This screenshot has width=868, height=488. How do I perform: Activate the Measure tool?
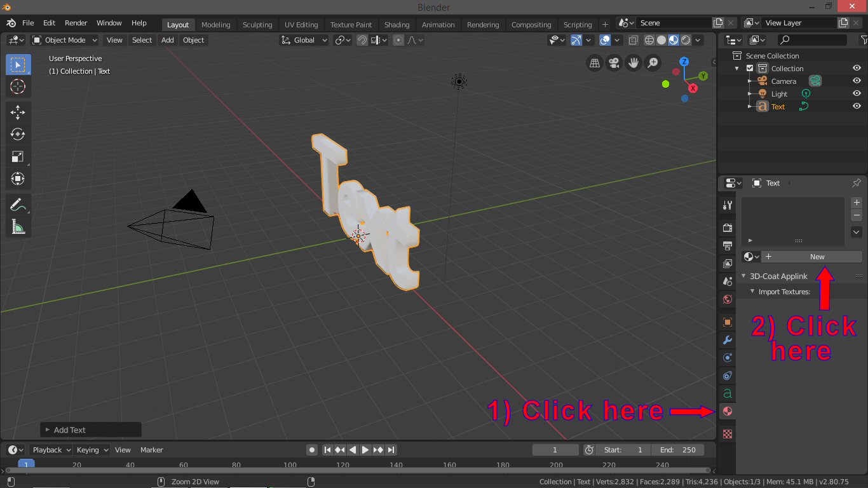[18, 226]
